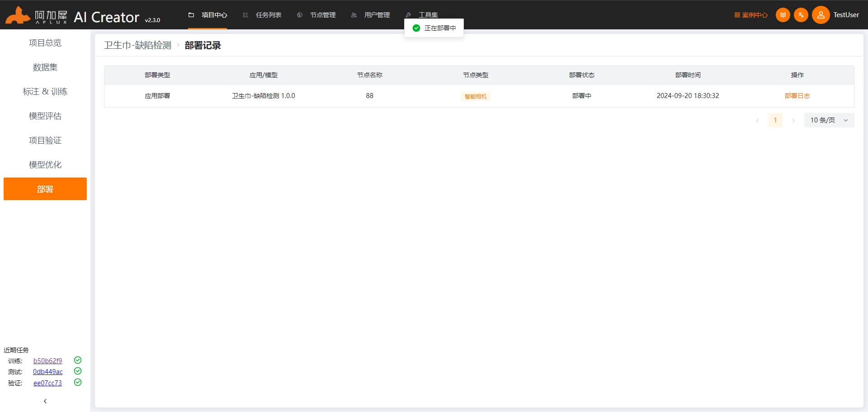Open the 任务列表 top menu
The width and height of the screenshot is (868, 412).
(x=262, y=15)
